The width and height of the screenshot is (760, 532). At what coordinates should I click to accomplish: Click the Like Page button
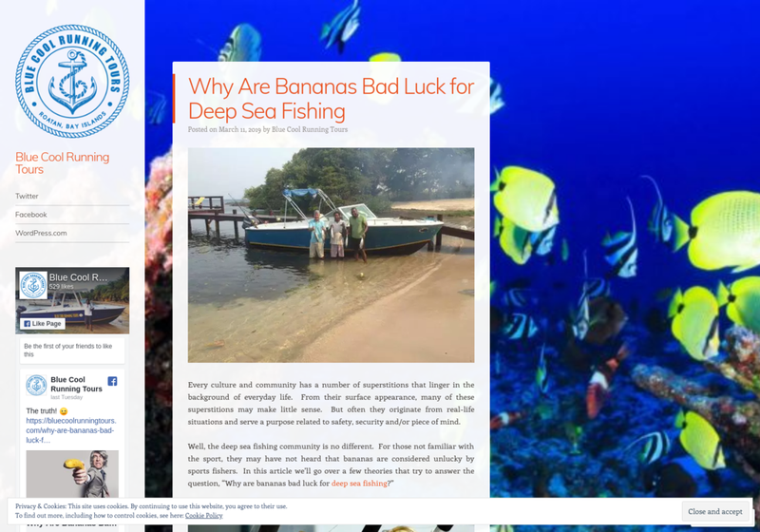[x=43, y=324]
